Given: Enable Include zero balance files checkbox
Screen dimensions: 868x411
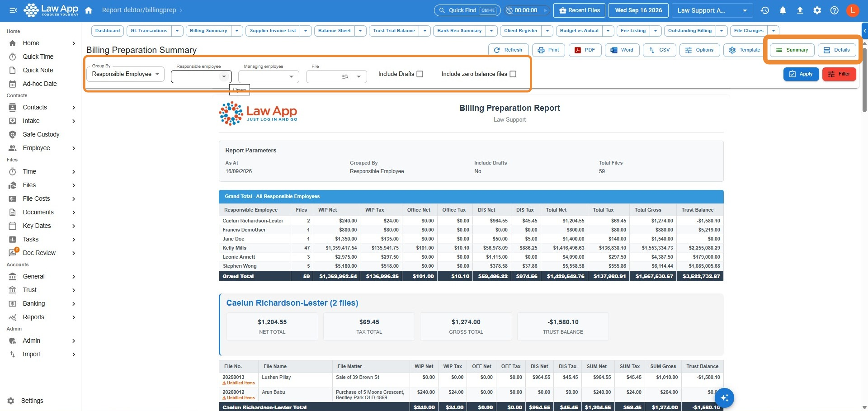Looking at the screenshot, I should click(x=513, y=74).
